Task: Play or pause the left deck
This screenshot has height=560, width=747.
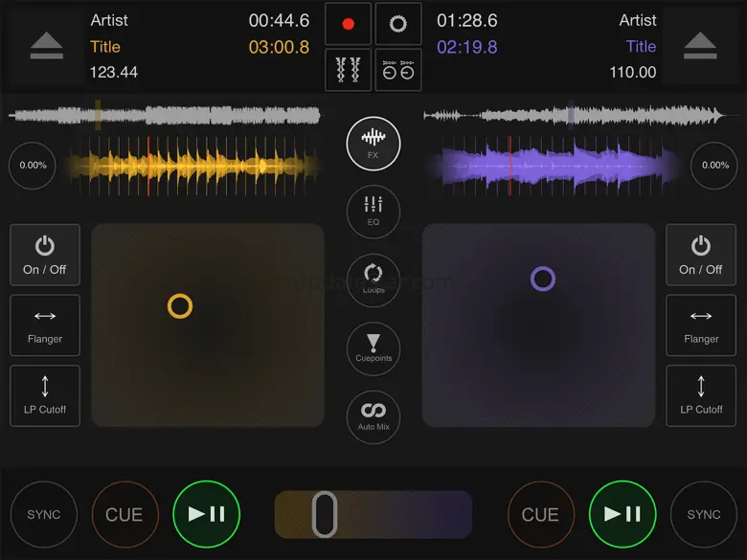Action: tap(206, 514)
